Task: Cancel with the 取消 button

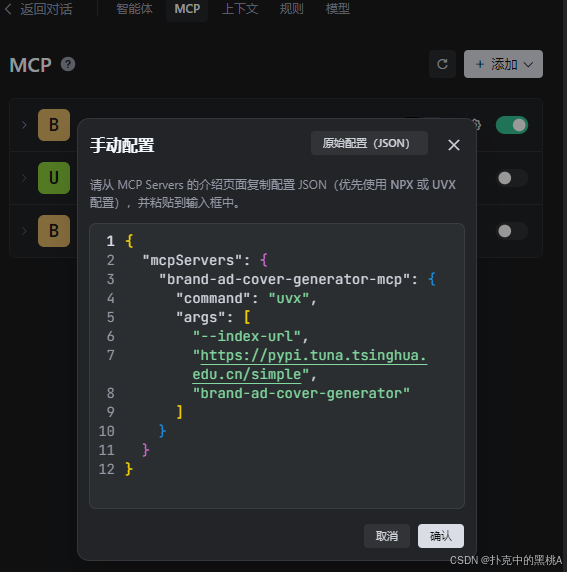Action: pos(387,536)
